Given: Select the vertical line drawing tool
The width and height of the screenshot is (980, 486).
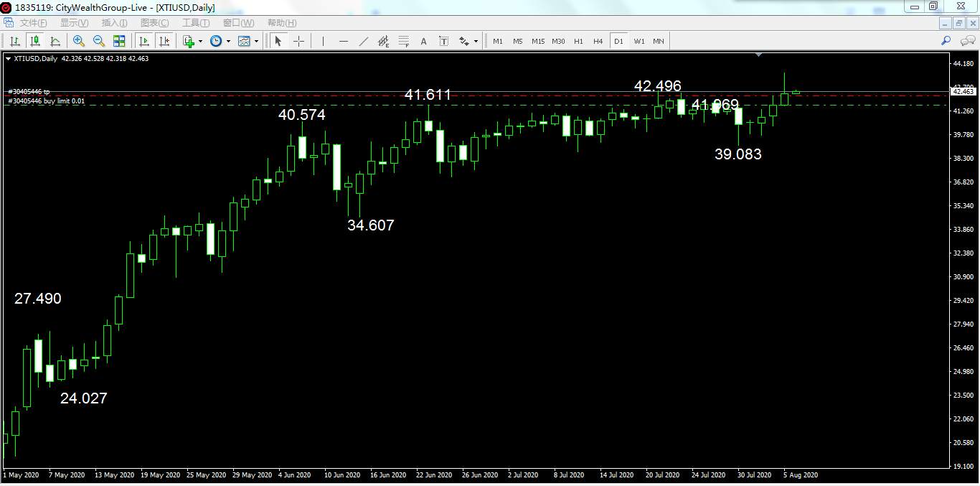Looking at the screenshot, I should pyautogui.click(x=323, y=41).
